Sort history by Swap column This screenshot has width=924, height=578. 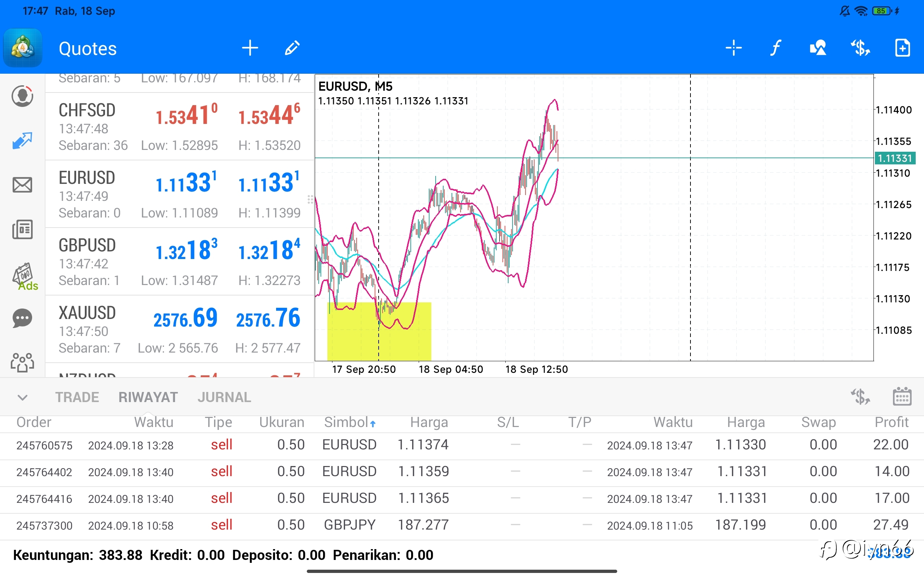819,422
